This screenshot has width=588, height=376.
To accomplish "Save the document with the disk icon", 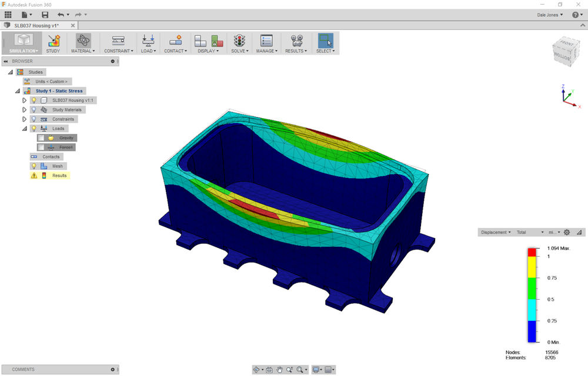I will [45, 15].
